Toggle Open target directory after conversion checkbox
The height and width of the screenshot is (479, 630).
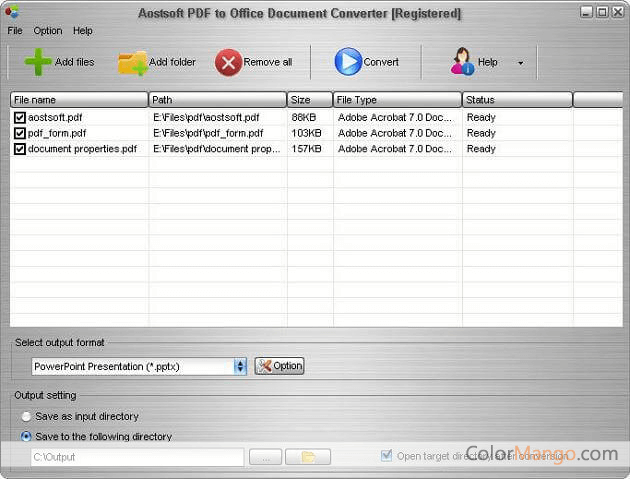pos(386,456)
